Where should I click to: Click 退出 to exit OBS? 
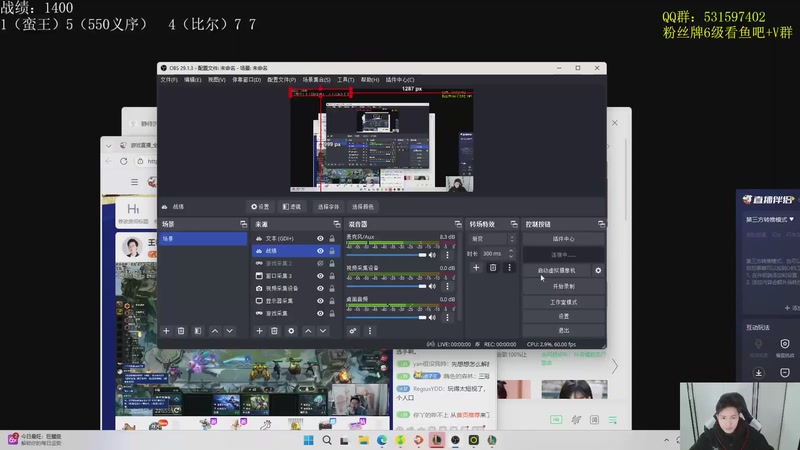pos(563,331)
